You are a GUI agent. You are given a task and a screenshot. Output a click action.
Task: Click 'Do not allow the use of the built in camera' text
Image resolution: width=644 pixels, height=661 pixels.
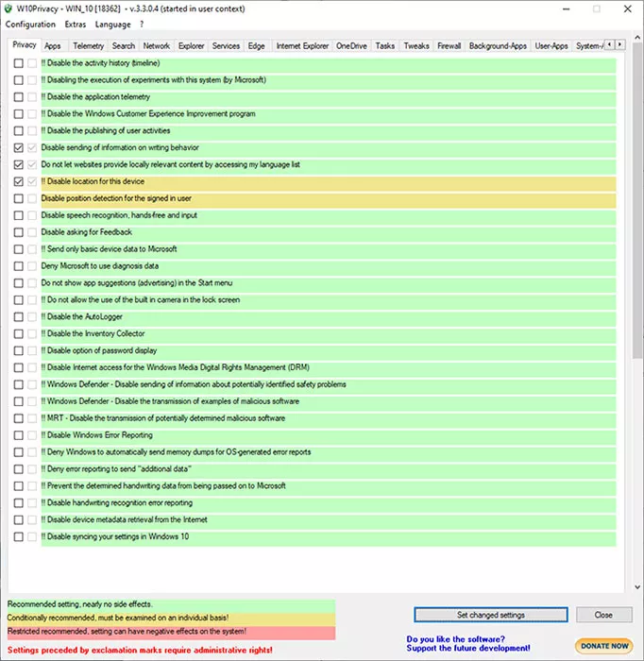pyautogui.click(x=141, y=299)
